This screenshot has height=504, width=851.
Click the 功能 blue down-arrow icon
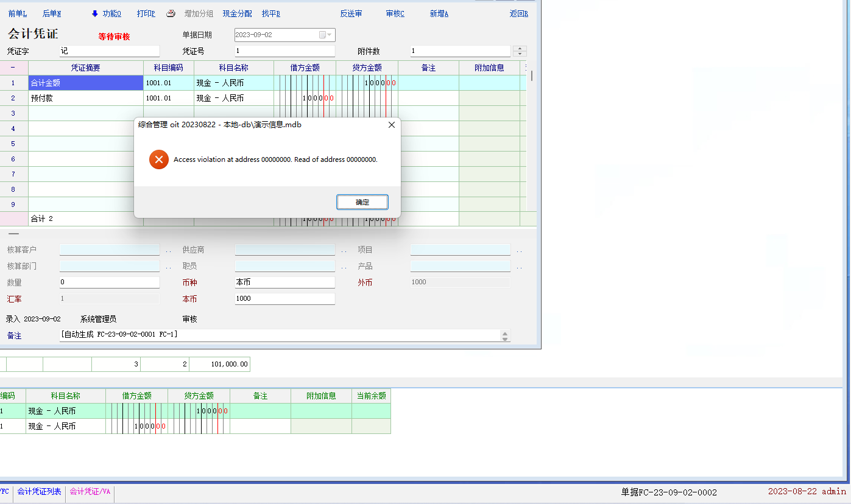click(94, 13)
